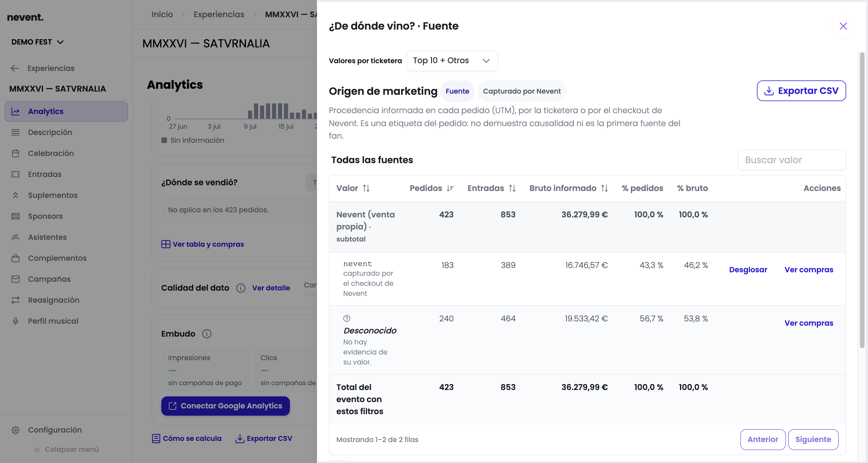Click the Sin información legend swatch
This screenshot has height=463, width=868.
(x=164, y=140)
